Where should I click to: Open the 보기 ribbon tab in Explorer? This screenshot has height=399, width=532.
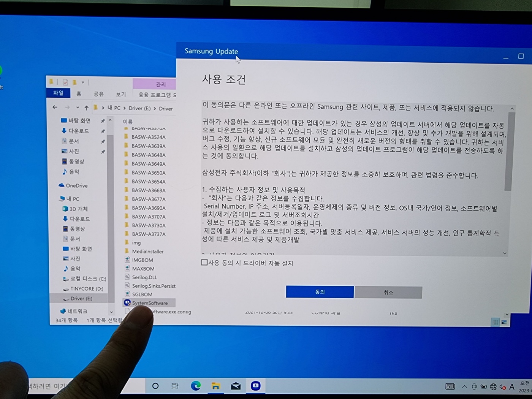(x=121, y=94)
